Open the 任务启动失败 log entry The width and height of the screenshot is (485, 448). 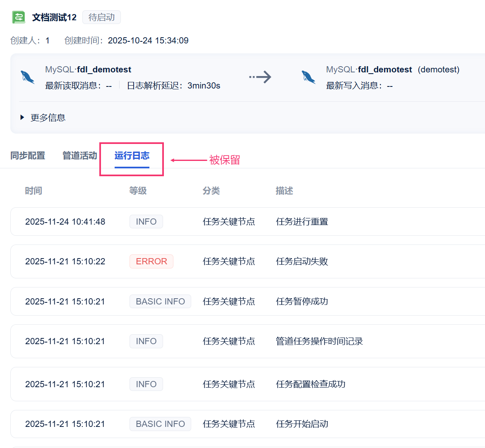click(302, 261)
